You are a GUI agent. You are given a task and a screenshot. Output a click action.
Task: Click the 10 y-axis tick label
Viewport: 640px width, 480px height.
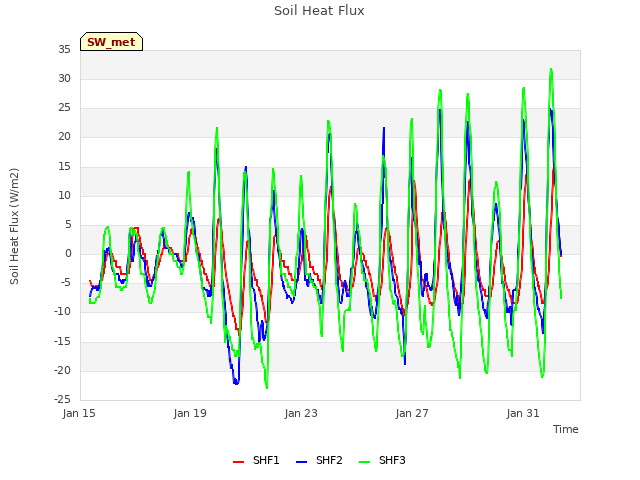[64, 195]
